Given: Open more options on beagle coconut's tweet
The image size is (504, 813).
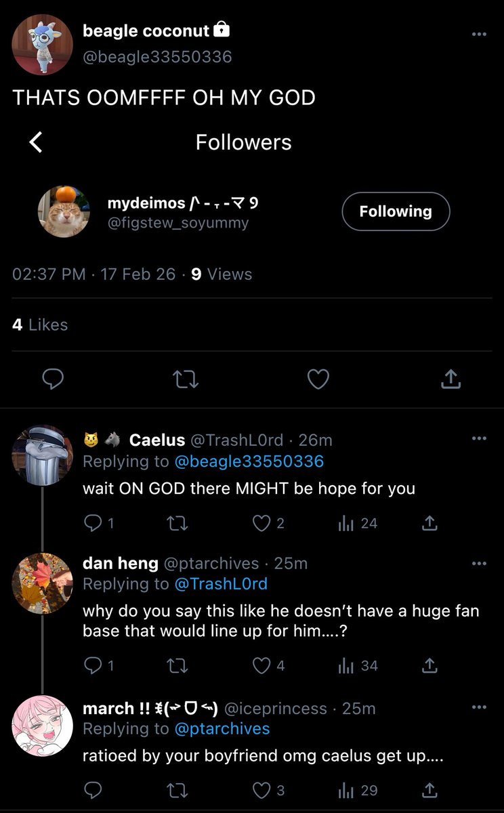Looking at the screenshot, I should coord(479,35).
